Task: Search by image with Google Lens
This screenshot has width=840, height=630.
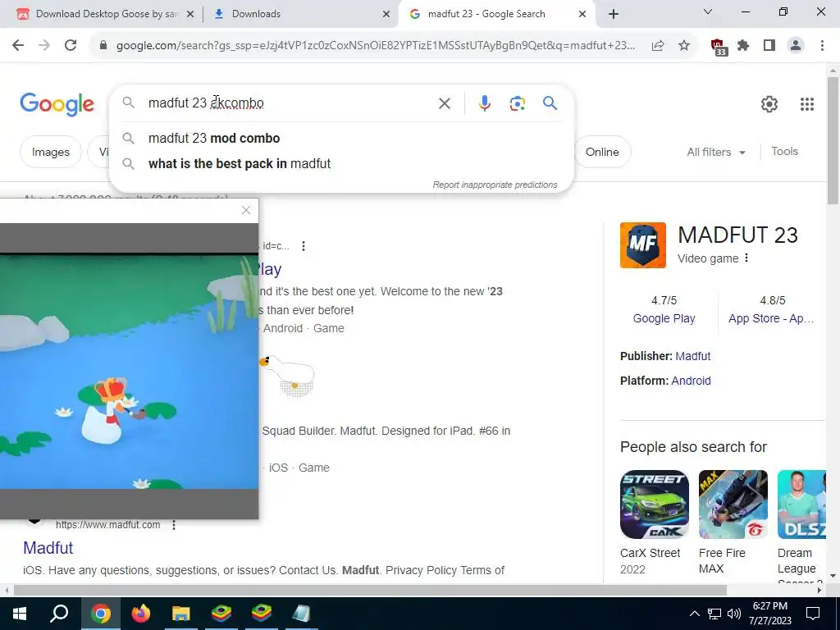Action: (x=518, y=103)
